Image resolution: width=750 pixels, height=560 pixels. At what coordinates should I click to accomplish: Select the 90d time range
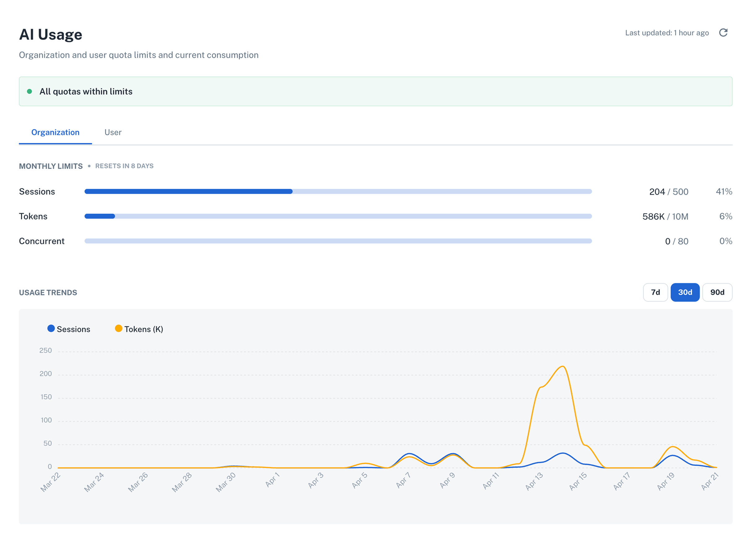[x=717, y=292]
